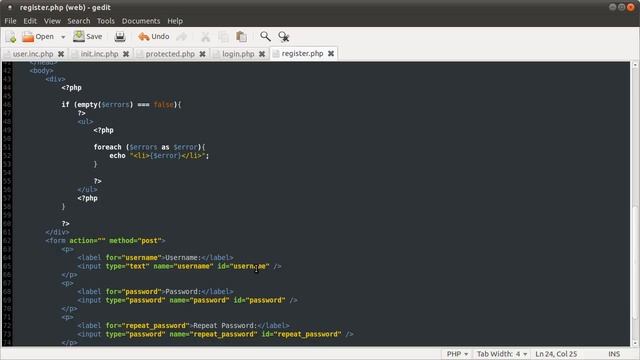
Task: Switch to the user.inc.php tab
Action: tap(33, 54)
